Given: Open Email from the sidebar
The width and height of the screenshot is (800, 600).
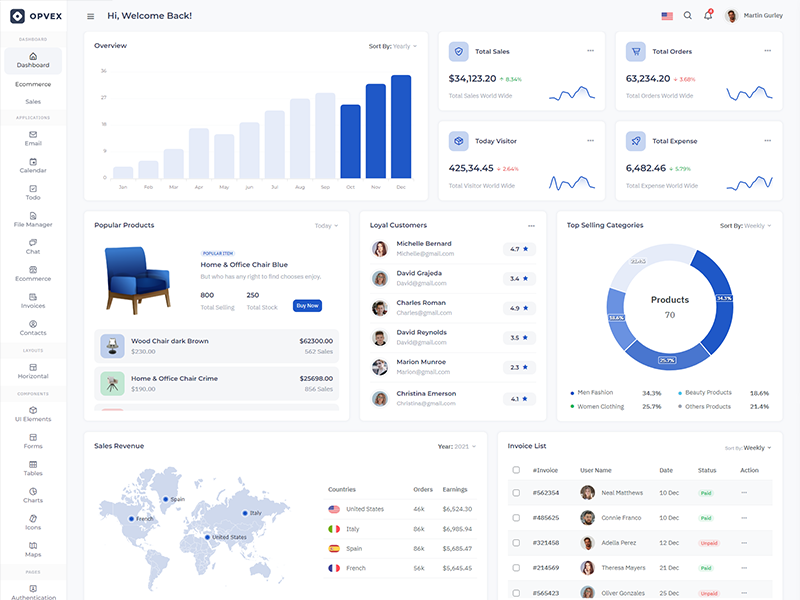Looking at the screenshot, I should [x=33, y=138].
